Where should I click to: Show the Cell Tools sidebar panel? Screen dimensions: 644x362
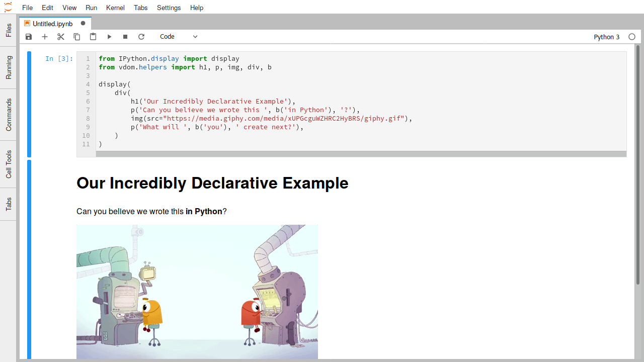(8, 164)
